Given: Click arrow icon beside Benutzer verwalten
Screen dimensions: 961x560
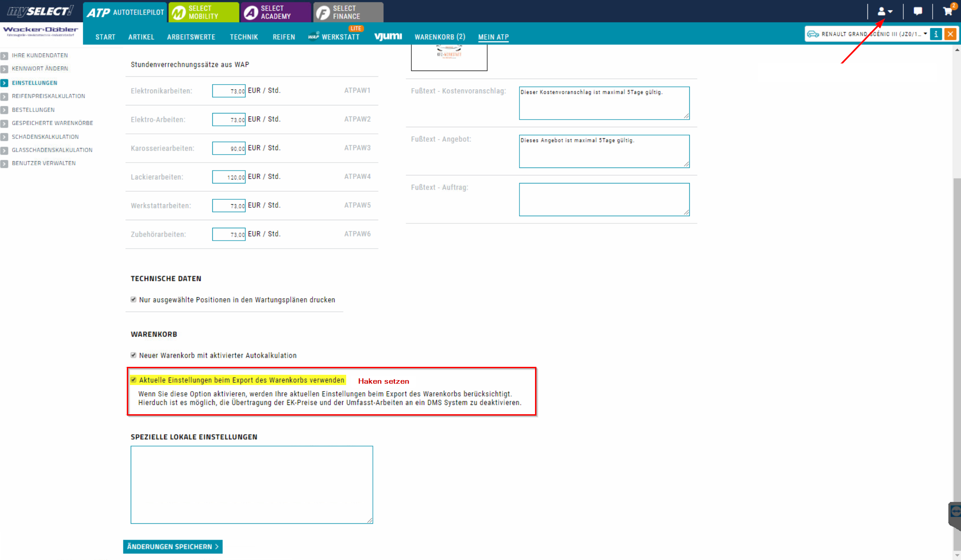Looking at the screenshot, I should pos(4,164).
